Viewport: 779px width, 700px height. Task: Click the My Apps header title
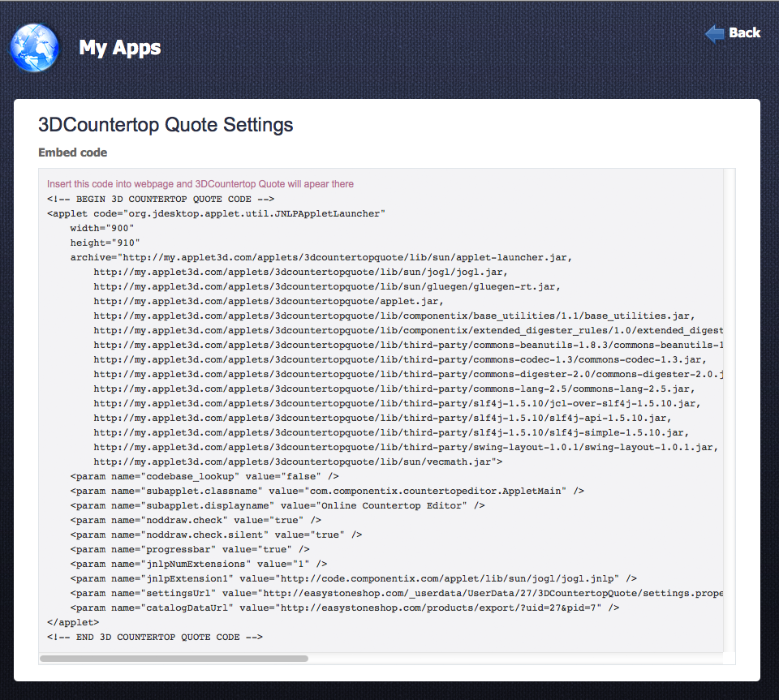[120, 48]
